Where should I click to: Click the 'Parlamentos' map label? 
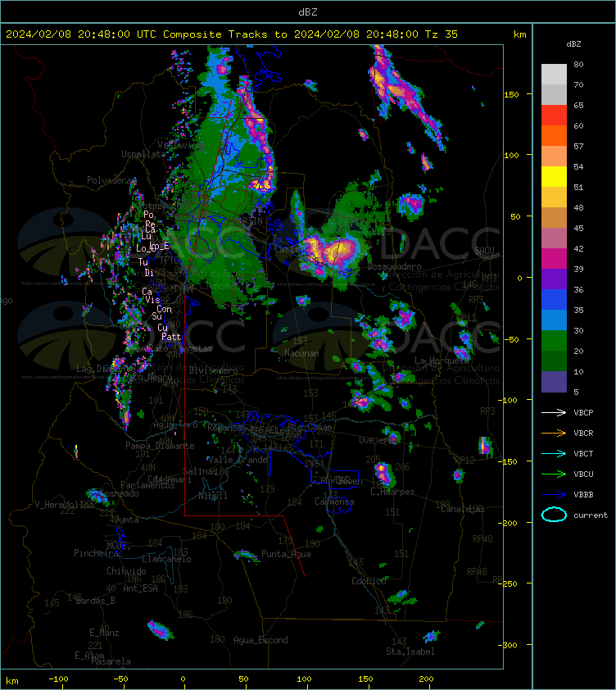(x=147, y=485)
